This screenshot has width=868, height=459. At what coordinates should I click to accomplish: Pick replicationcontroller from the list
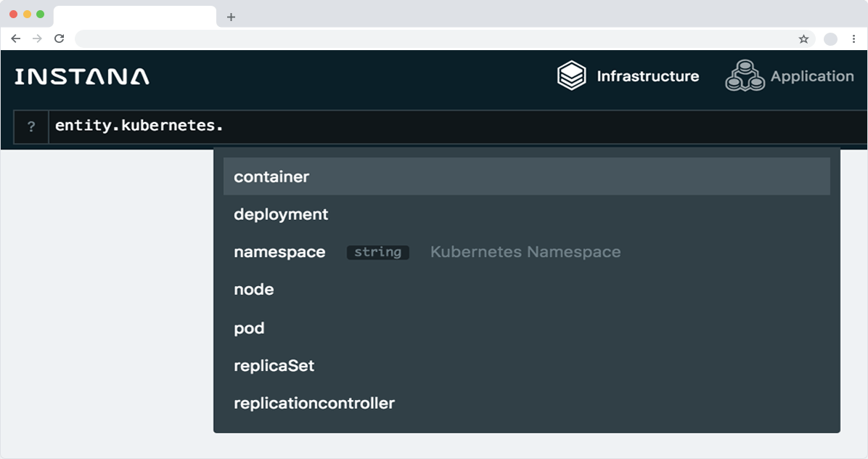click(314, 403)
